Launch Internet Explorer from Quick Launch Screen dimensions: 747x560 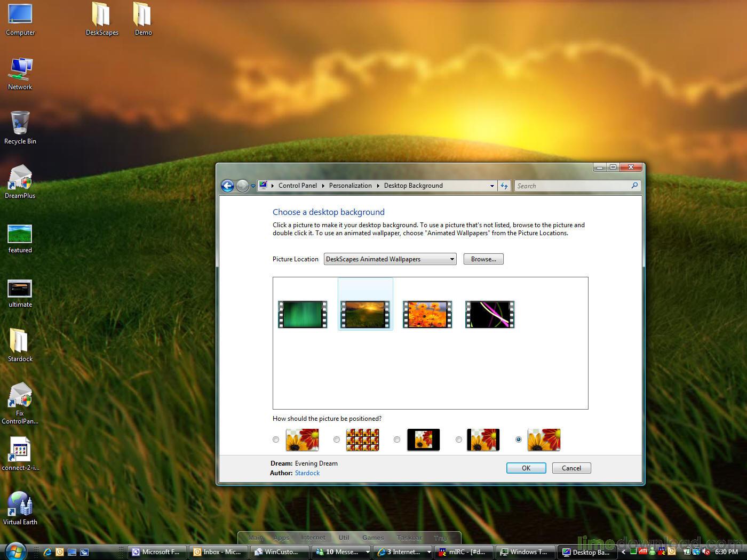click(x=47, y=552)
